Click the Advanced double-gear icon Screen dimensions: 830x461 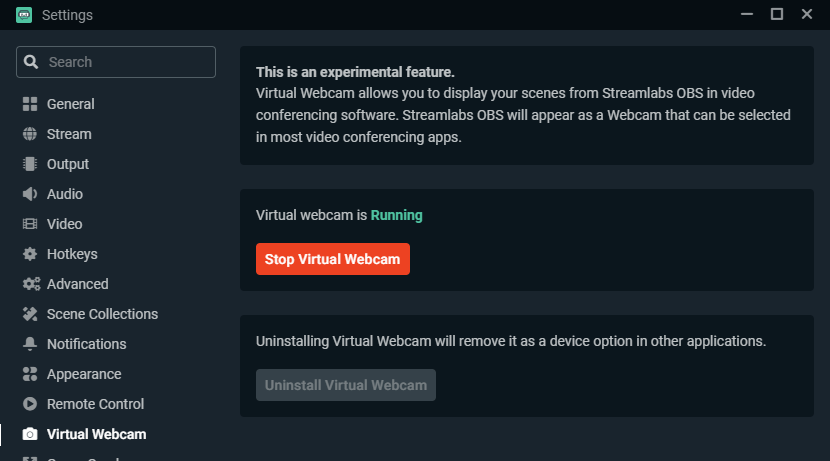(31, 284)
